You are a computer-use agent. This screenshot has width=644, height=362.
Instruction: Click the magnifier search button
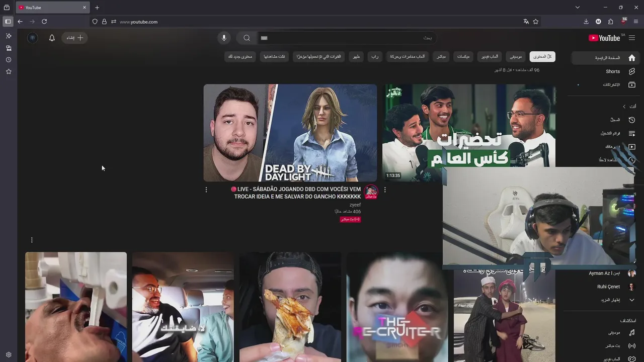point(247,38)
